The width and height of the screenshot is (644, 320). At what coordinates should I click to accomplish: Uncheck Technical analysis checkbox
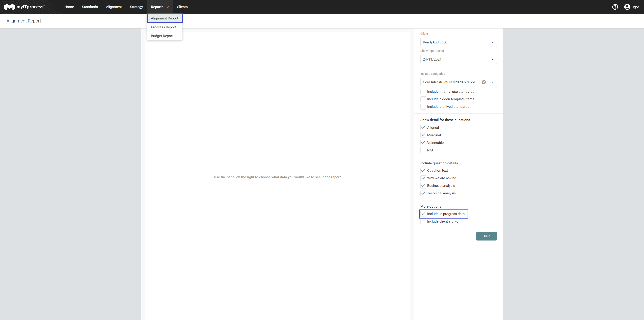tap(423, 193)
